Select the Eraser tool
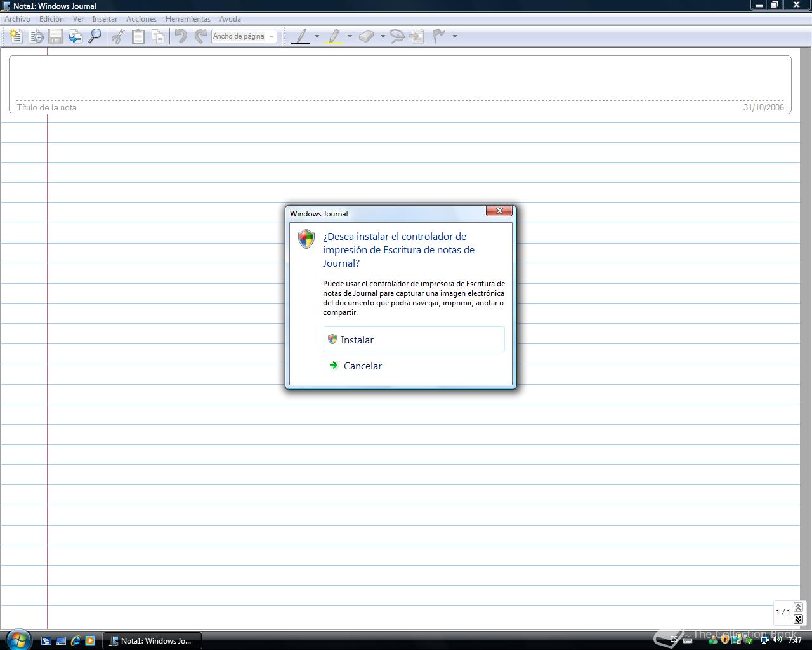 367,36
